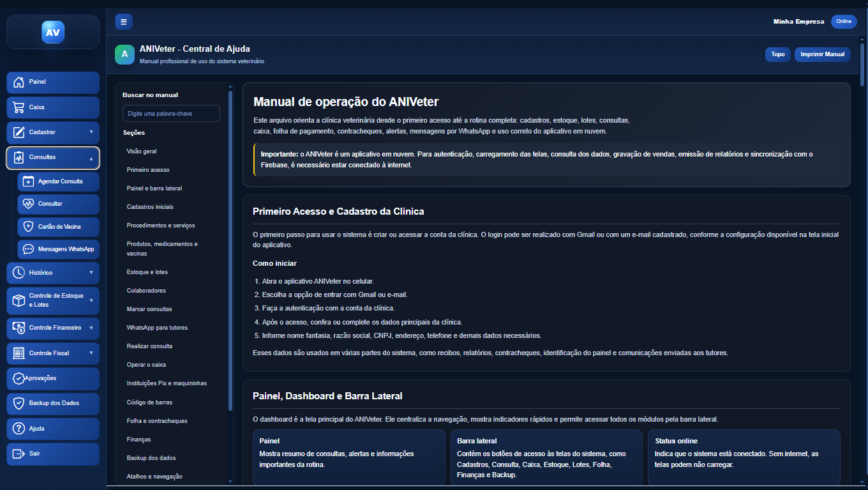Jump to the Primeiro acesso section
This screenshot has height=490, width=868.
pos(148,170)
